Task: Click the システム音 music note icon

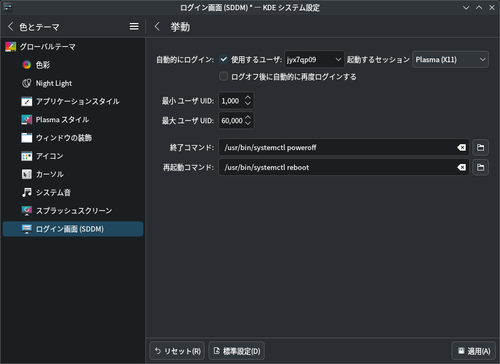Action: [x=27, y=192]
